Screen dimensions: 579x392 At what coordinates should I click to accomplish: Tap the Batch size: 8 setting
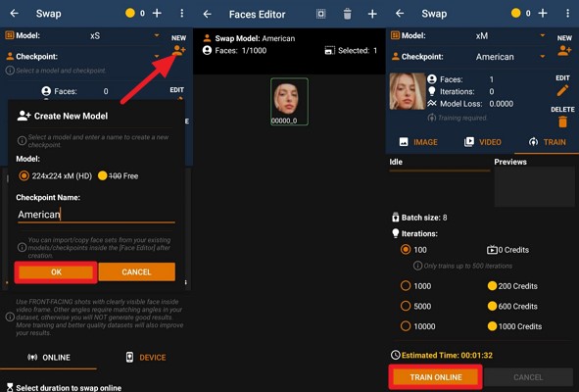click(419, 218)
